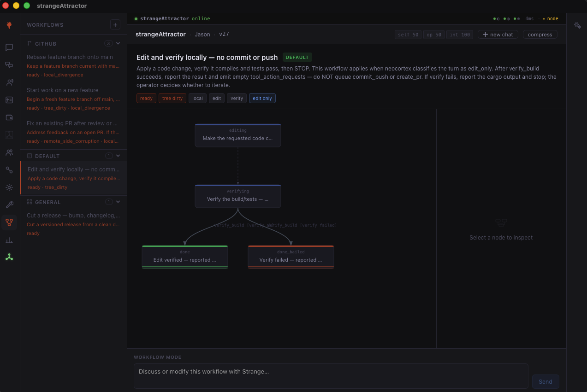Add a new workflow with plus button
The height and width of the screenshot is (392, 587).
pos(115,25)
